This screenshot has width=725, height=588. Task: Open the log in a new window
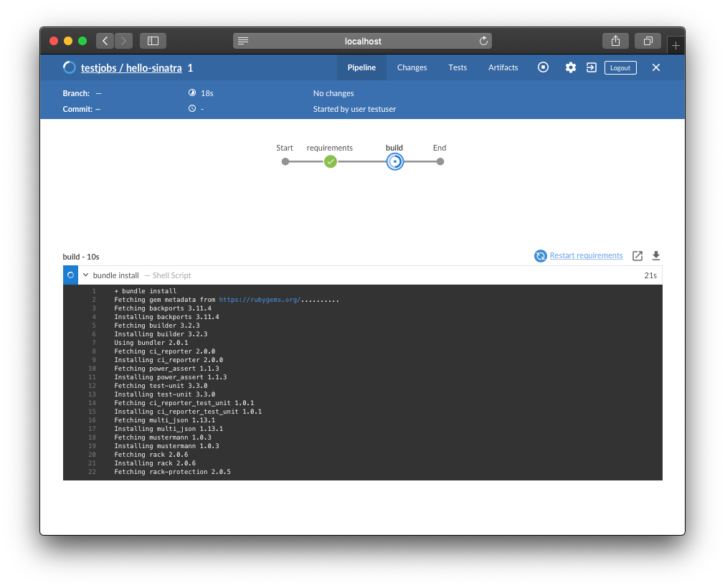637,255
